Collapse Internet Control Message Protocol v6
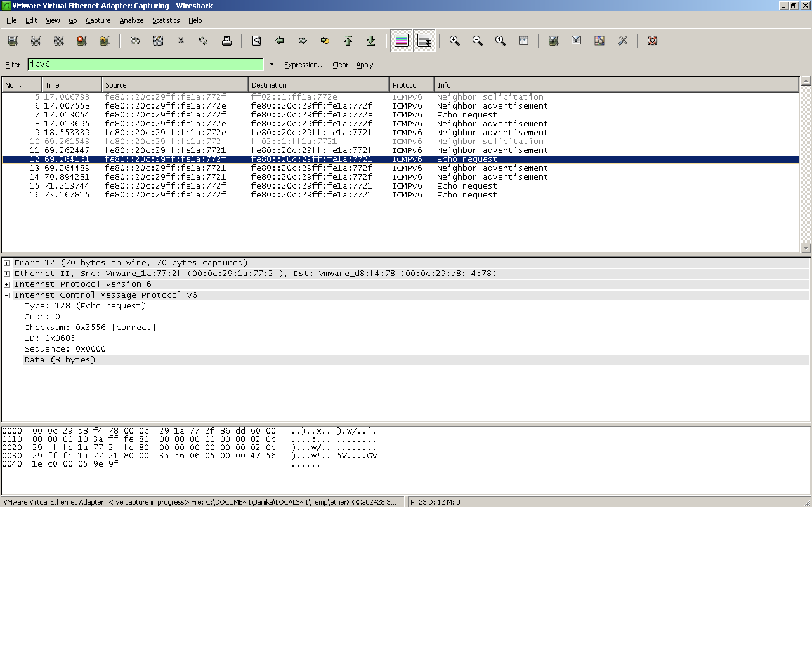812x650 pixels. pos(7,295)
